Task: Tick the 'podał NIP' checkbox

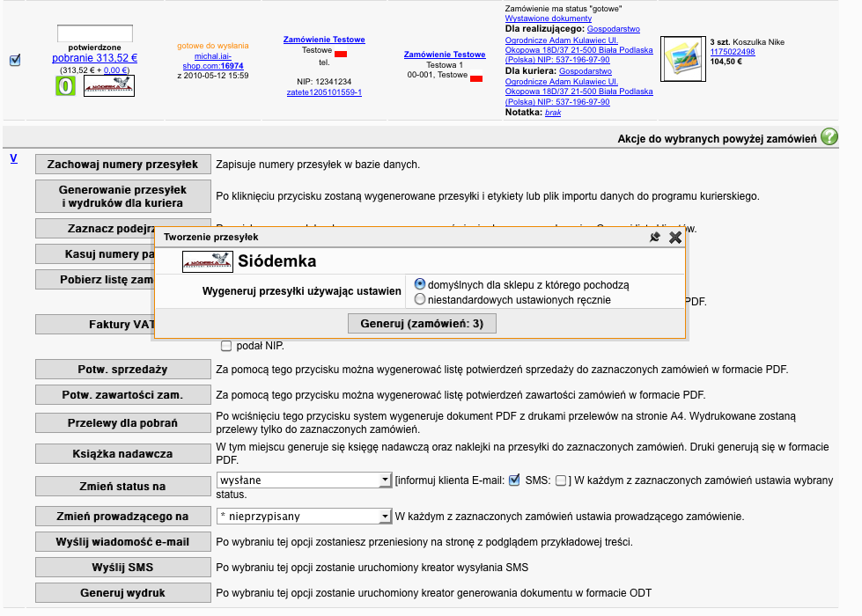Action: click(226, 346)
